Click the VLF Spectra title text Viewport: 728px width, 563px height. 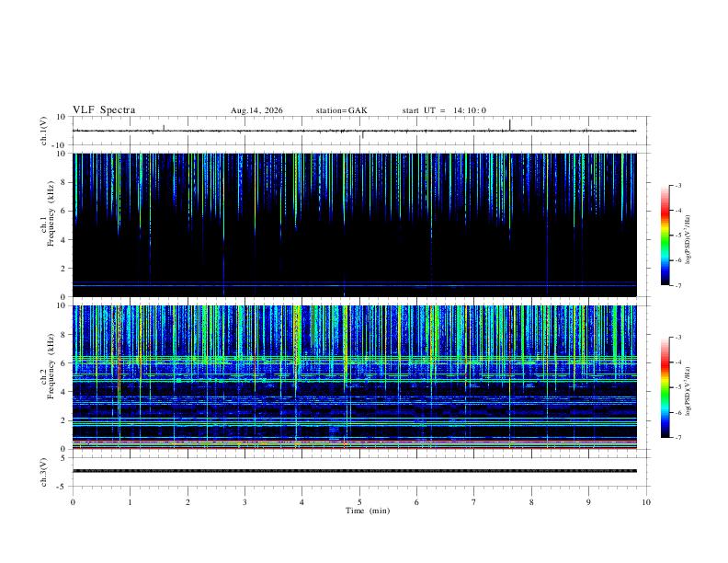pyautogui.click(x=104, y=110)
